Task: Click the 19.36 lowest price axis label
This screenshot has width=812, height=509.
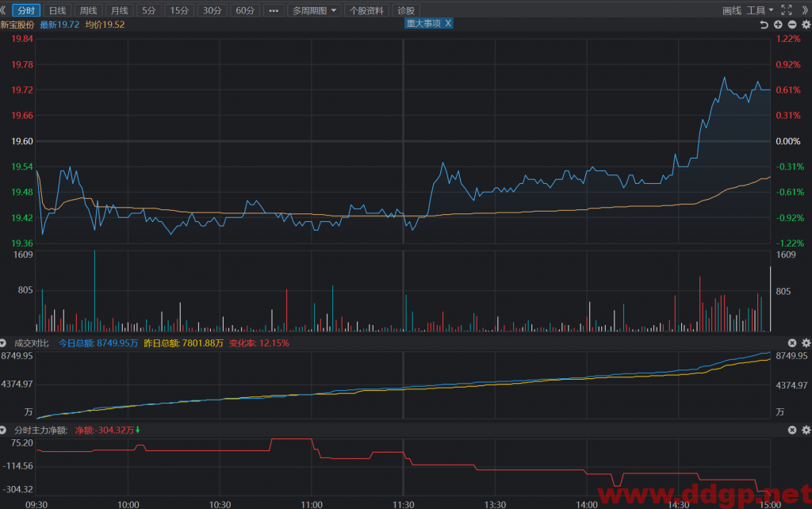Action: coord(22,243)
